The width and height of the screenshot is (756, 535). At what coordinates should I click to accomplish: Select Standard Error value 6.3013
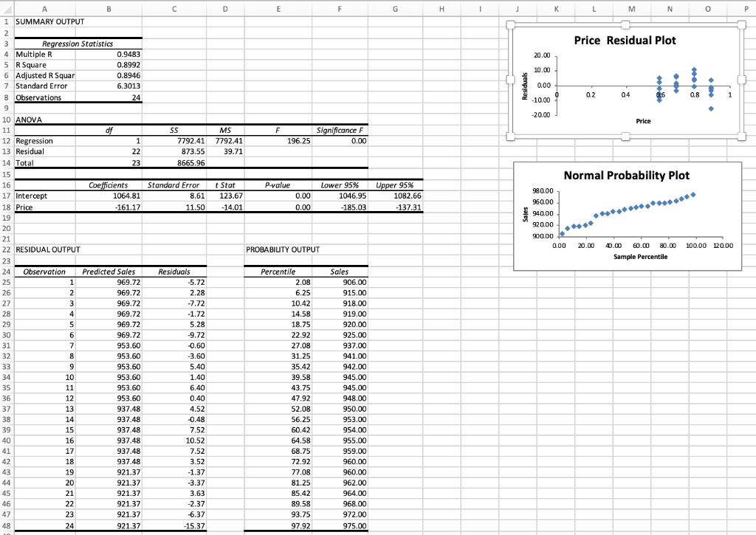(x=109, y=86)
